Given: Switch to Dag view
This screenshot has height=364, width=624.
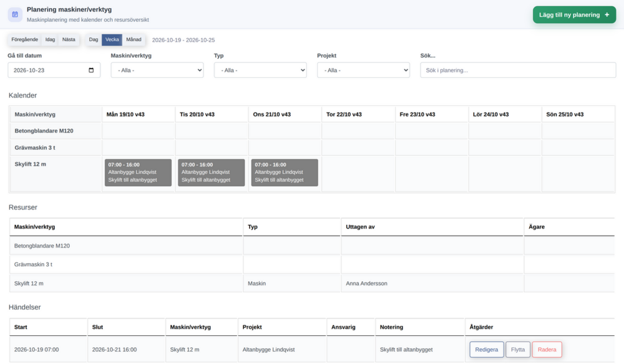Looking at the screenshot, I should click(x=94, y=40).
